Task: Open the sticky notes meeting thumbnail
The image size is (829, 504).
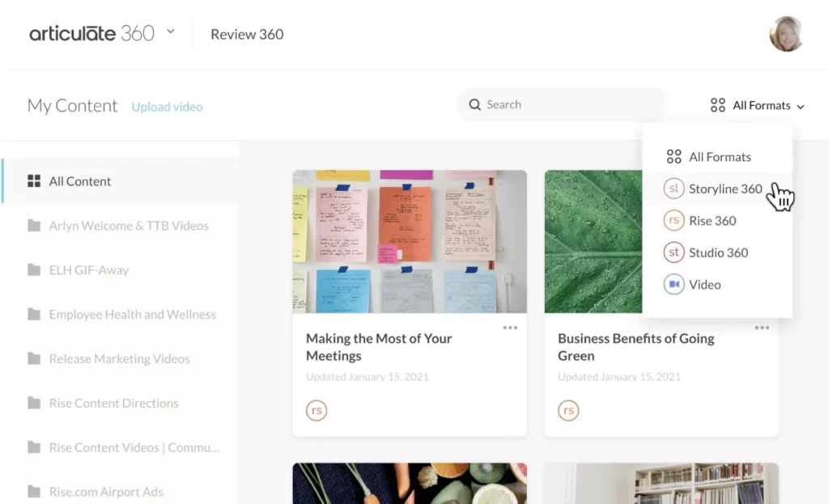Action: click(409, 241)
